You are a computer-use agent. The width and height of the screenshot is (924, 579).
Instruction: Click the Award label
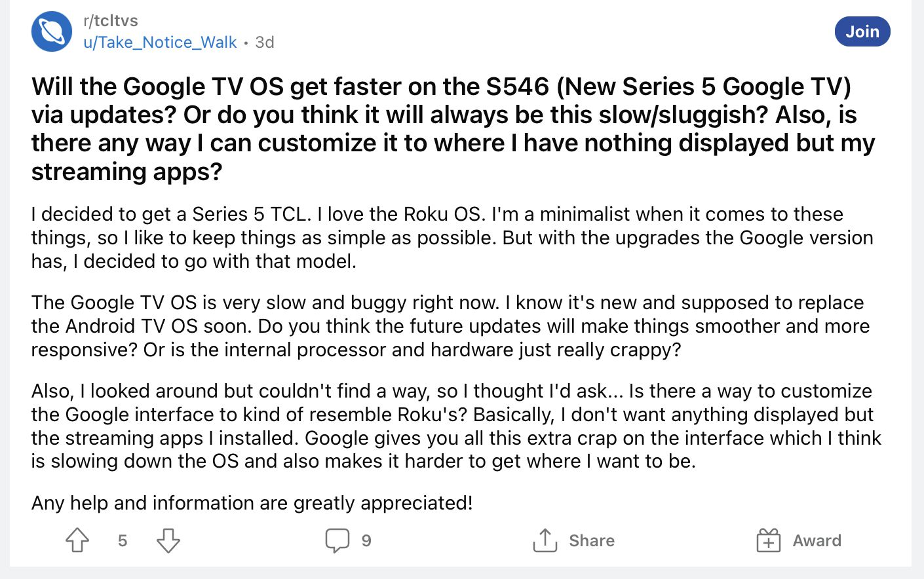click(817, 540)
